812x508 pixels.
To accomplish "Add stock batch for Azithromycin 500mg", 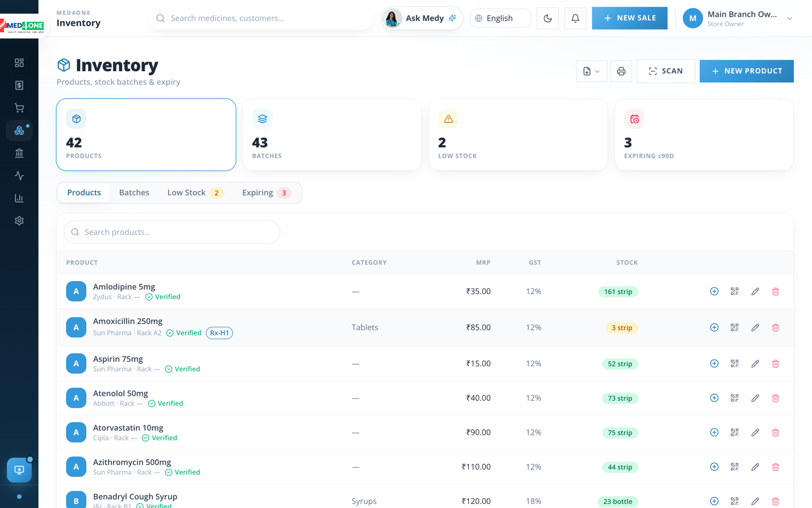I will (714, 467).
